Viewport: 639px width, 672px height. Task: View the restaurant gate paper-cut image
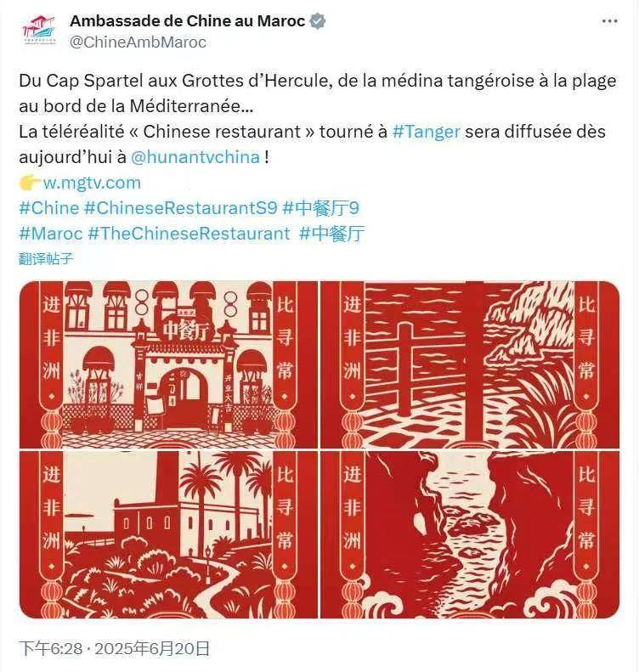(x=169, y=364)
